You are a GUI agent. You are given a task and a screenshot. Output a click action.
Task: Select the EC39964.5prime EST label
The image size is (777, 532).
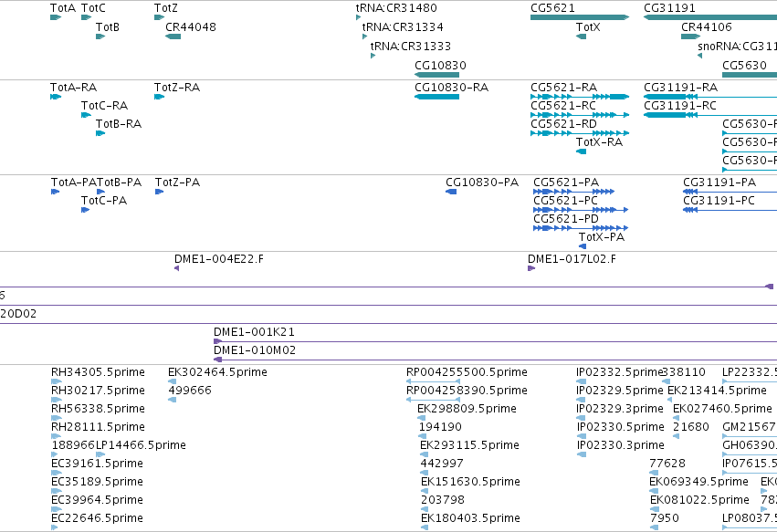(x=97, y=500)
